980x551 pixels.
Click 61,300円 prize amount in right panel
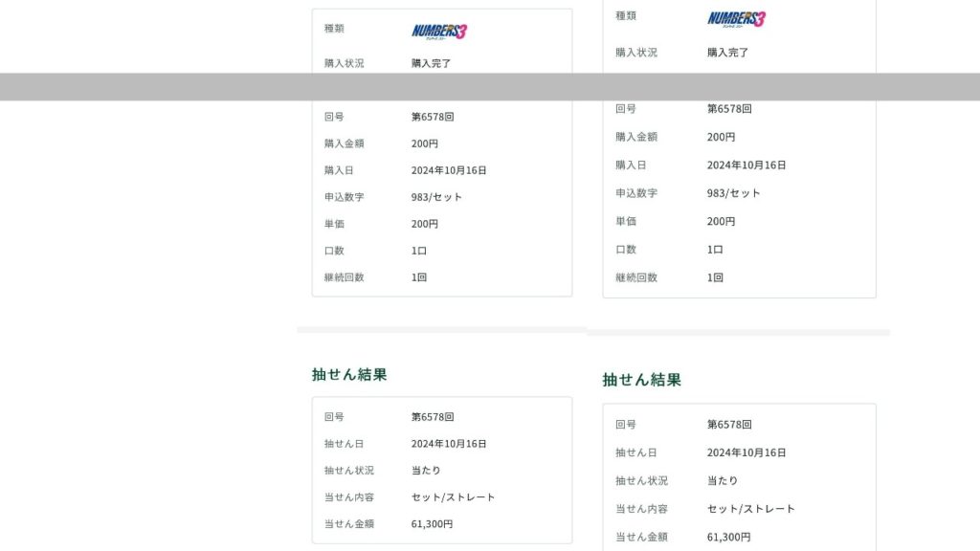point(728,538)
